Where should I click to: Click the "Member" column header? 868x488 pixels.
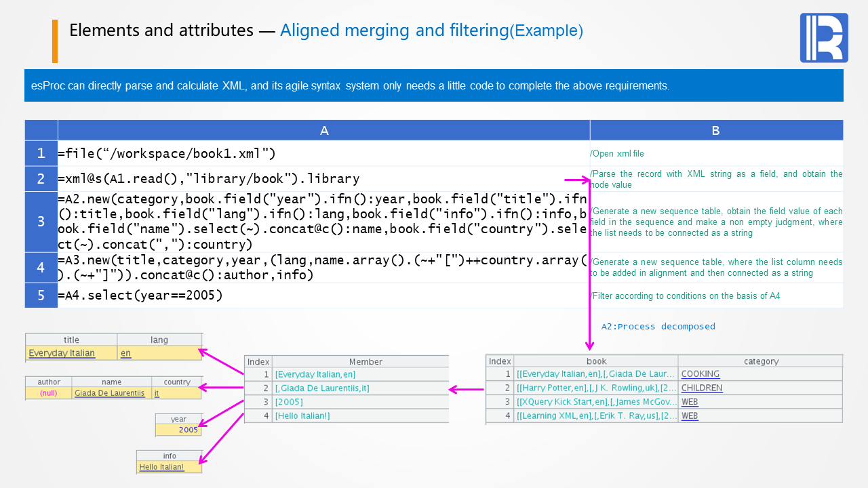click(366, 362)
